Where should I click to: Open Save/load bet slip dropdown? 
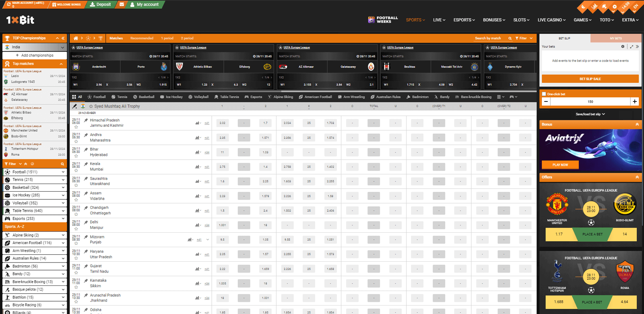point(590,114)
